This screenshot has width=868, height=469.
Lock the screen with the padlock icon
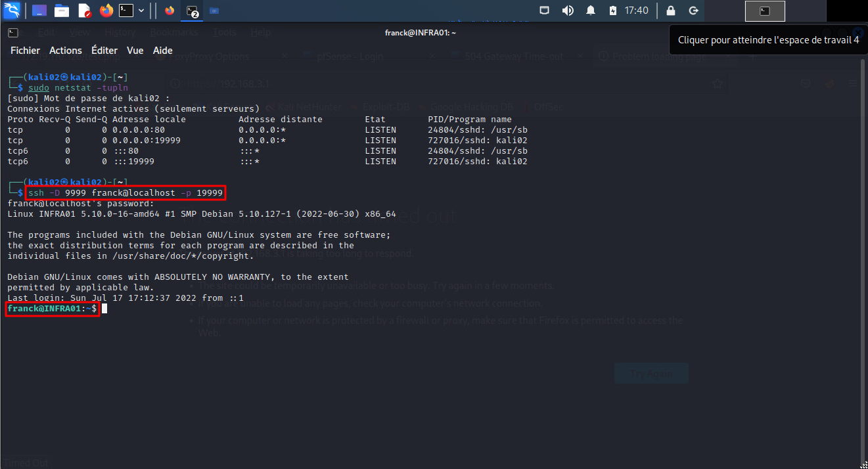(x=670, y=11)
